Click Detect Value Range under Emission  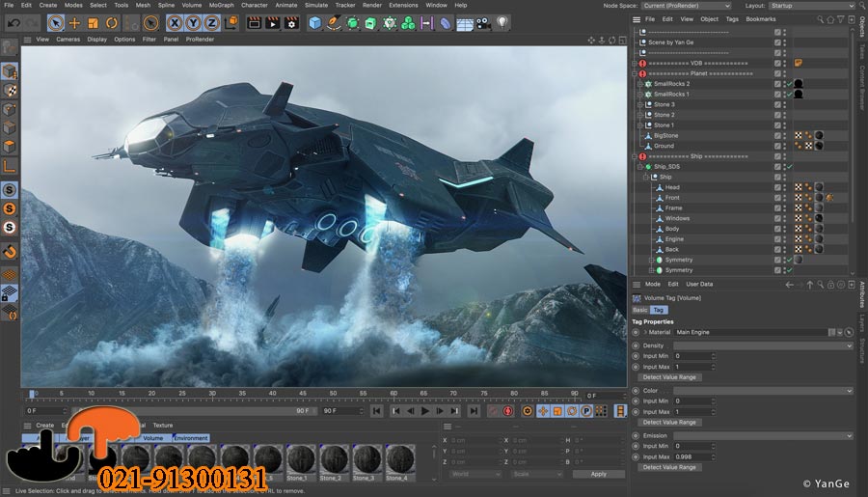point(669,467)
